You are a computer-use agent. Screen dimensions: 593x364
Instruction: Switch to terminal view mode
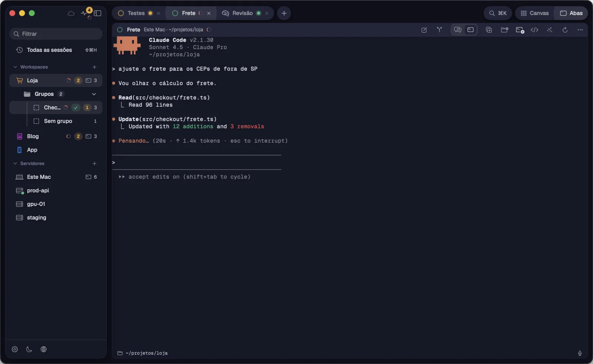(470, 30)
